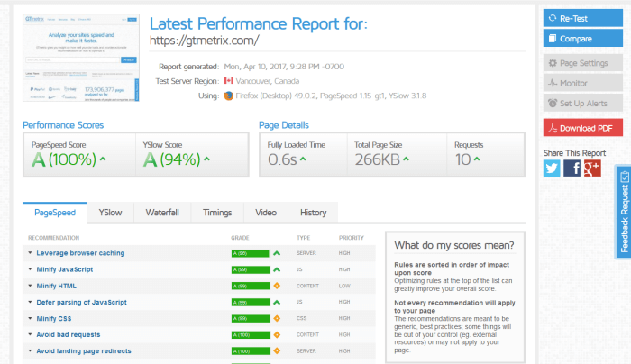The height and width of the screenshot is (364, 631).
Task: Click Avoid bad requests orange diamond
Action: [x=277, y=334]
